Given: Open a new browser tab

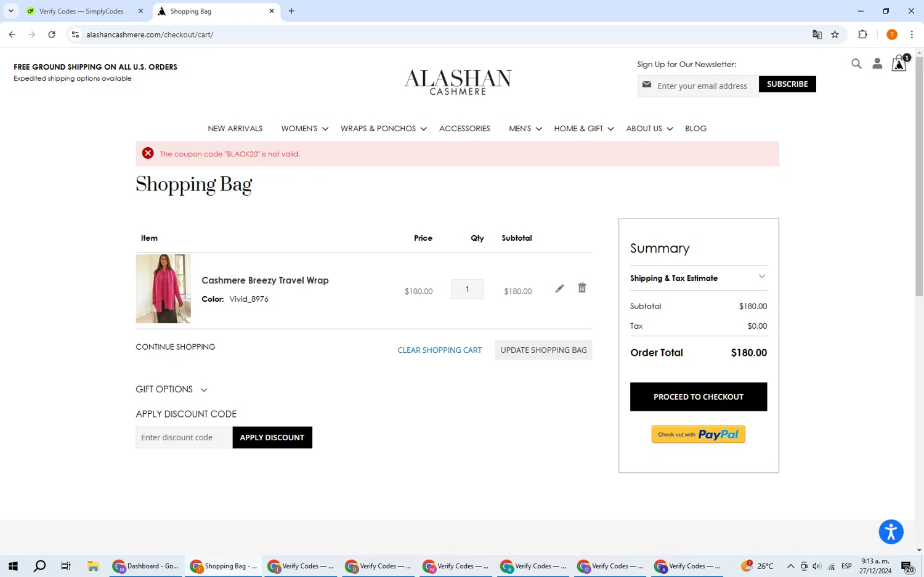Looking at the screenshot, I should [x=291, y=11].
